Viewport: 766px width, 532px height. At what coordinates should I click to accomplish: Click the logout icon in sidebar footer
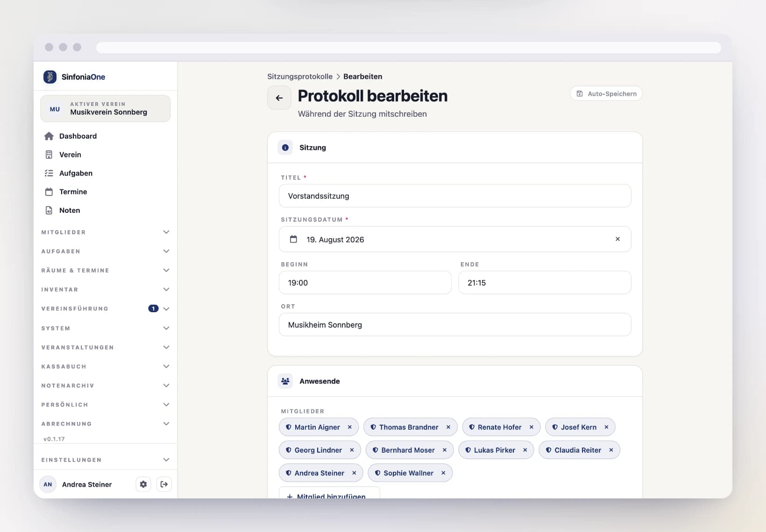click(x=164, y=484)
